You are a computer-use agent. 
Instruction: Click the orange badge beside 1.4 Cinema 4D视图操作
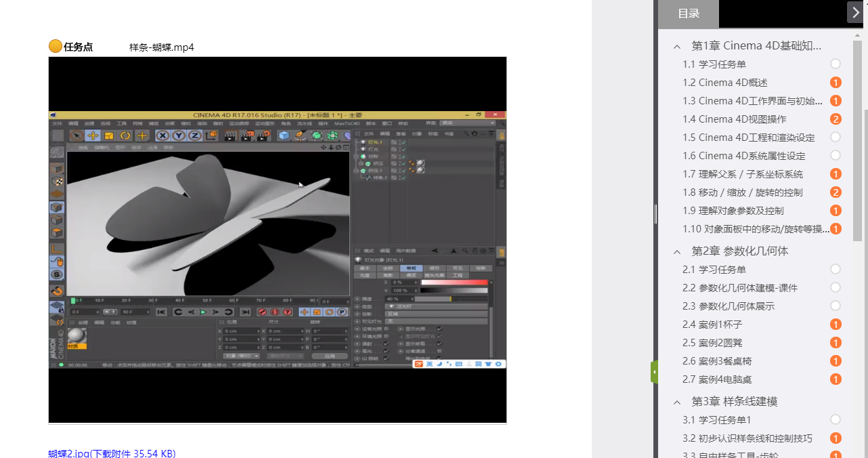click(x=836, y=119)
